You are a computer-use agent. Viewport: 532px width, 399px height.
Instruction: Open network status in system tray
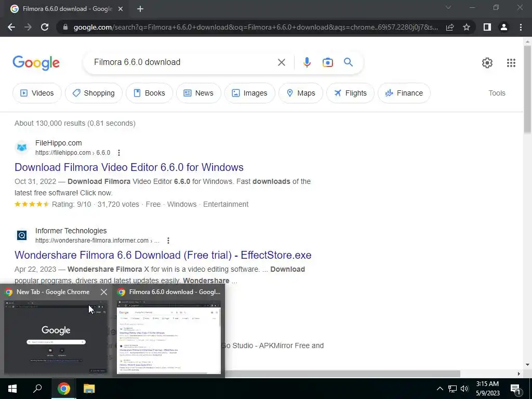453,389
